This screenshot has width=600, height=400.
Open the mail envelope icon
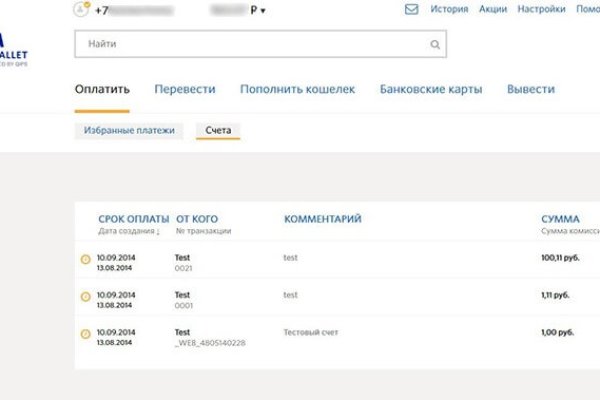coord(411,9)
